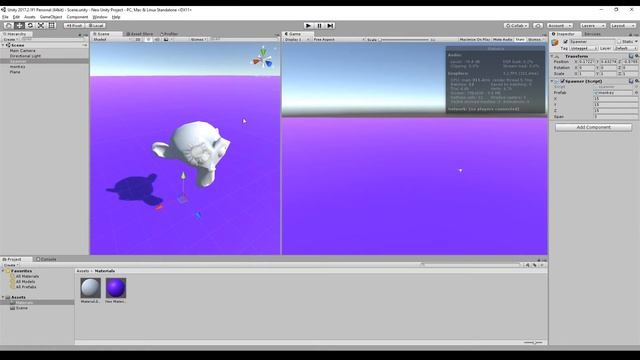Click the Step frame button
Viewport: 640px width, 360px height.
[331, 26]
